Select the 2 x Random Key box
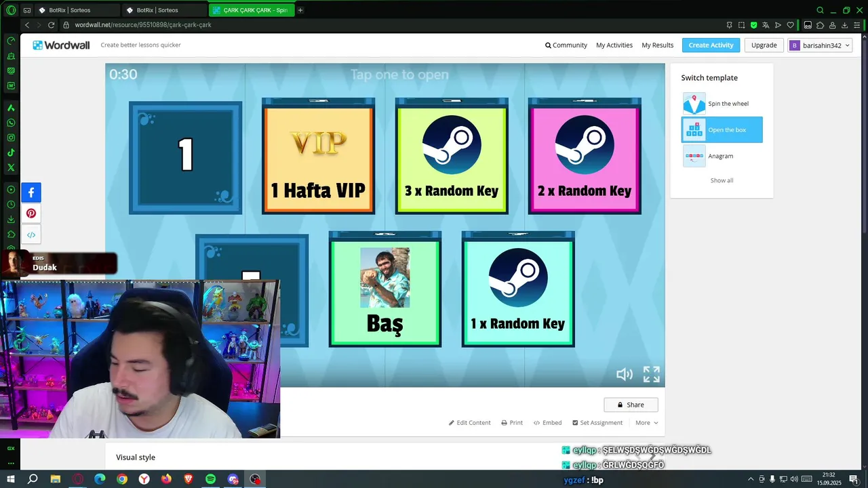 click(585, 157)
